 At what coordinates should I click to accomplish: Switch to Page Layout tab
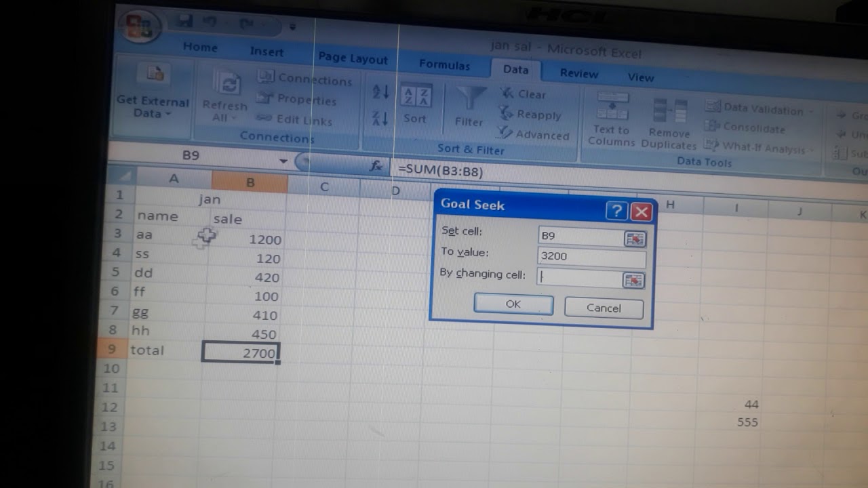point(353,58)
